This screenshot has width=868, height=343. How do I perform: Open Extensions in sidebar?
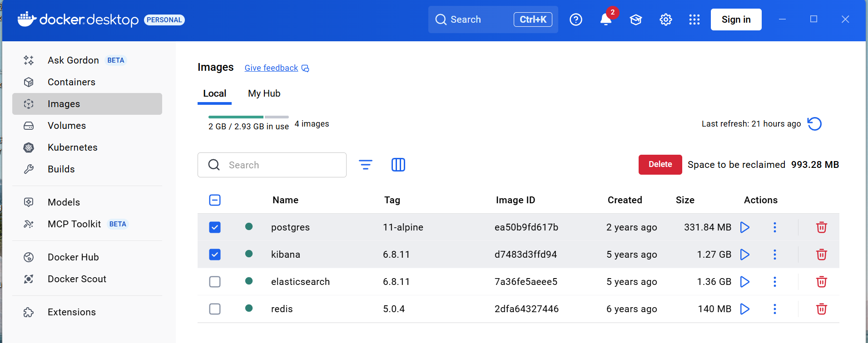[x=87, y=312]
